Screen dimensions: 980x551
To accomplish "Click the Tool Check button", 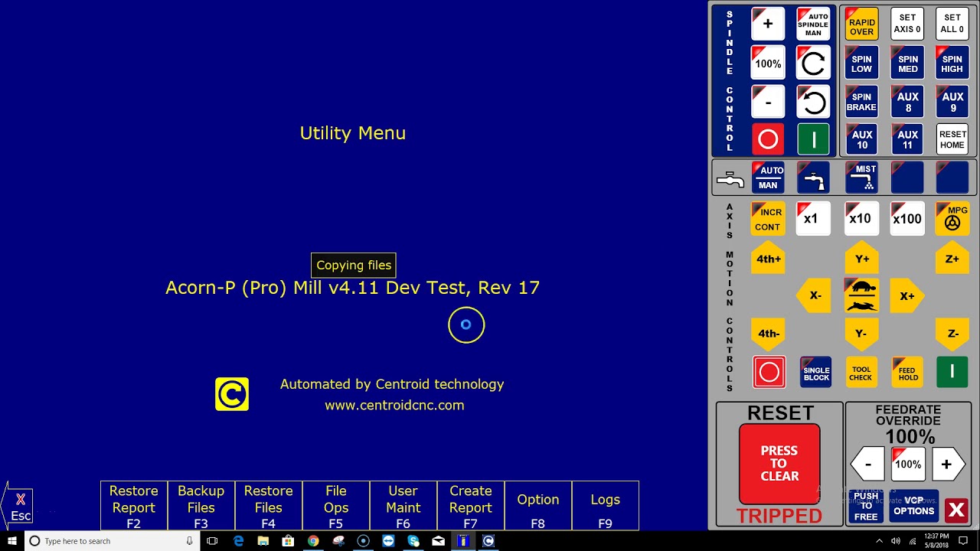I will (x=861, y=372).
